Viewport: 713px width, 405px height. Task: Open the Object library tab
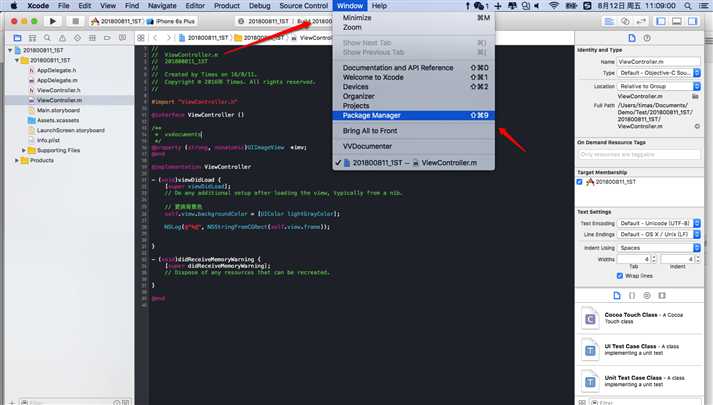click(x=647, y=295)
